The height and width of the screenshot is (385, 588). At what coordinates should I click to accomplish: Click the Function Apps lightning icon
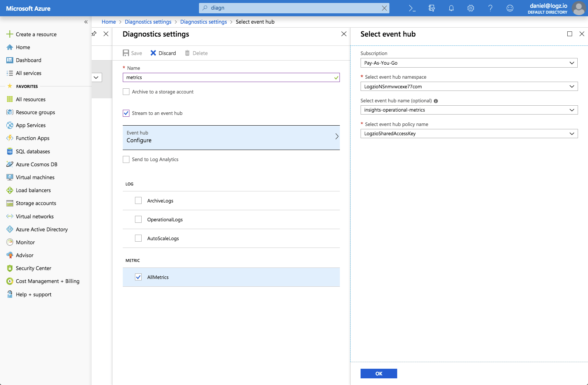coord(10,138)
